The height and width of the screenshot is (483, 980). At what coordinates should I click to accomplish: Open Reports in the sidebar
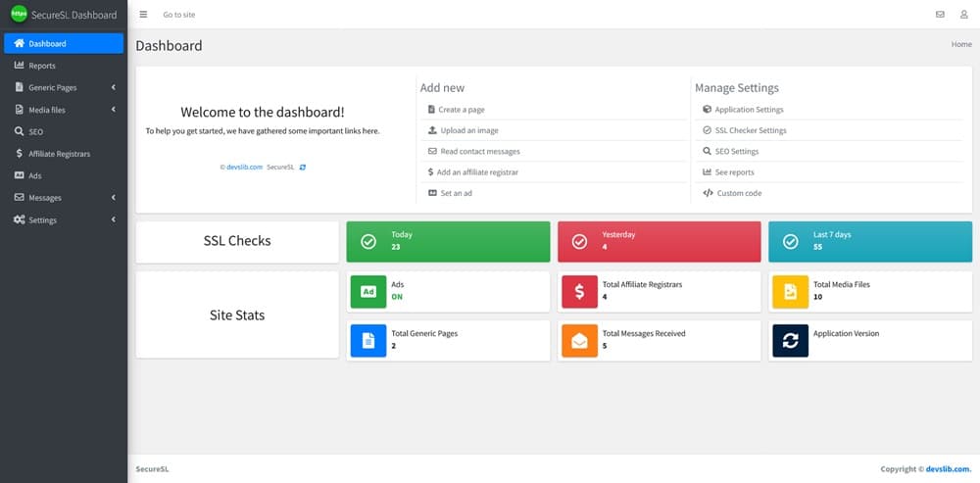tap(42, 66)
